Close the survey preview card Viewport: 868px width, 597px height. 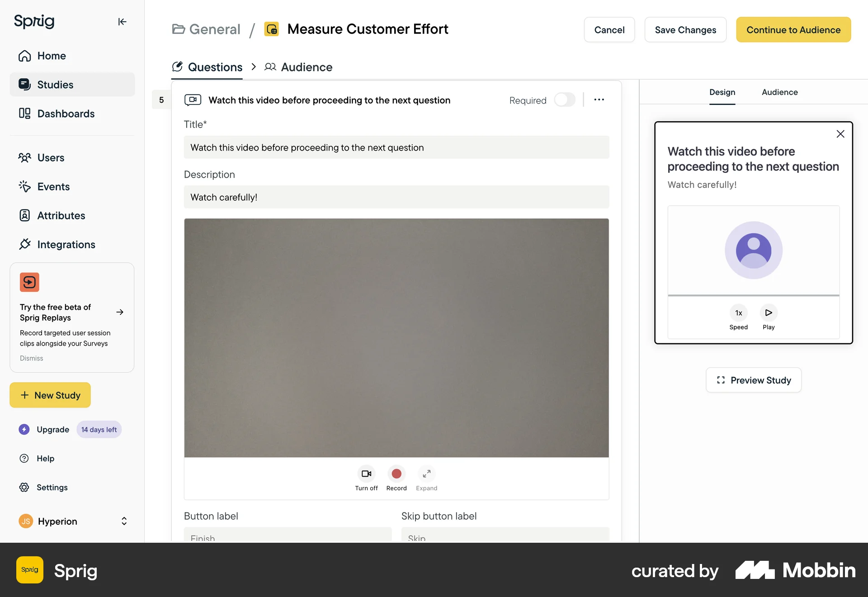(840, 134)
